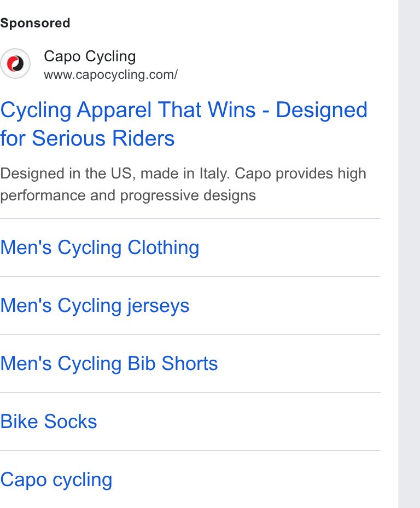Click the word "Designed" ending the headline's first line
Screen dimensions: 420x508
(x=322, y=110)
